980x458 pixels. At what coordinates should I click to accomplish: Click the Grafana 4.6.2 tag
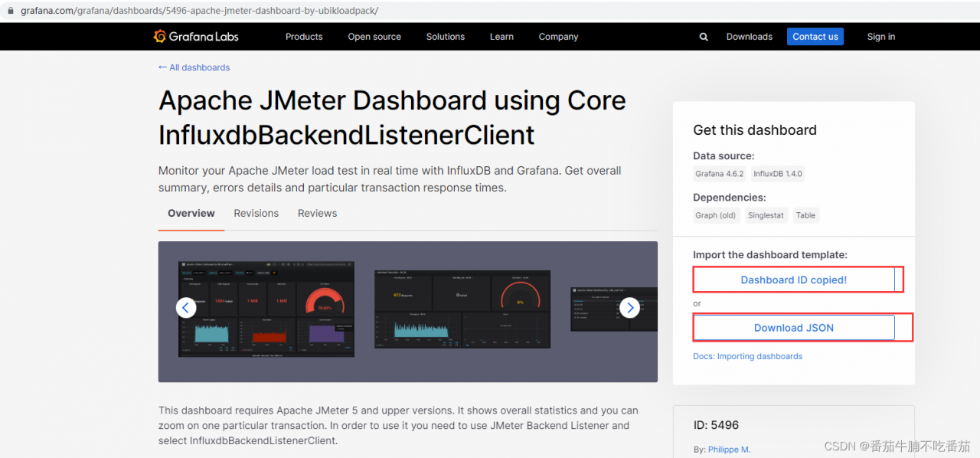click(x=720, y=174)
